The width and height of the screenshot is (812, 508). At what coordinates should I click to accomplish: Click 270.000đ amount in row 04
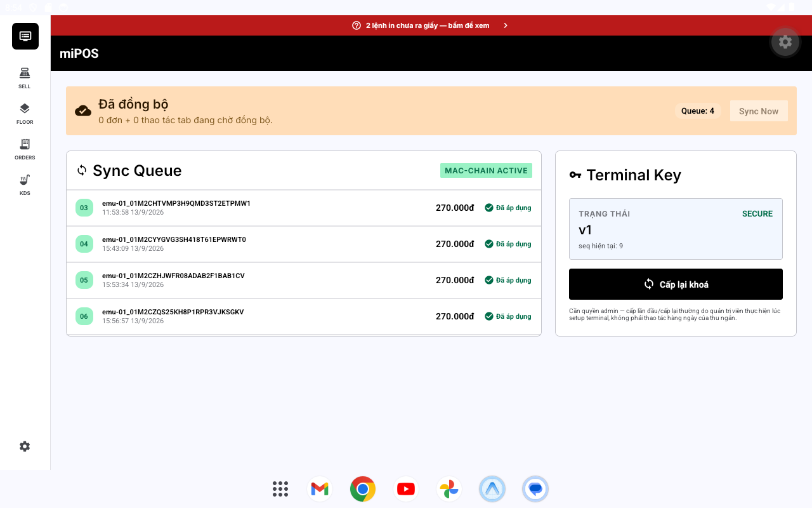[x=455, y=244]
